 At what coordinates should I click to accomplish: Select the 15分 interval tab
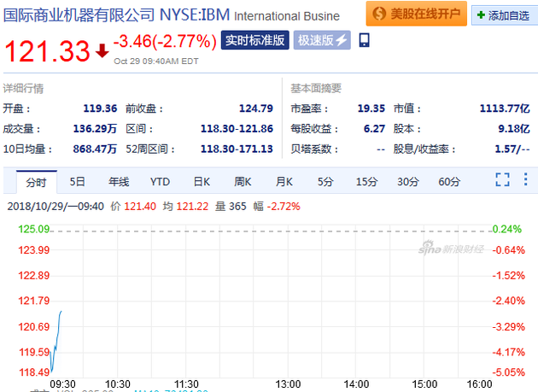[366, 181]
